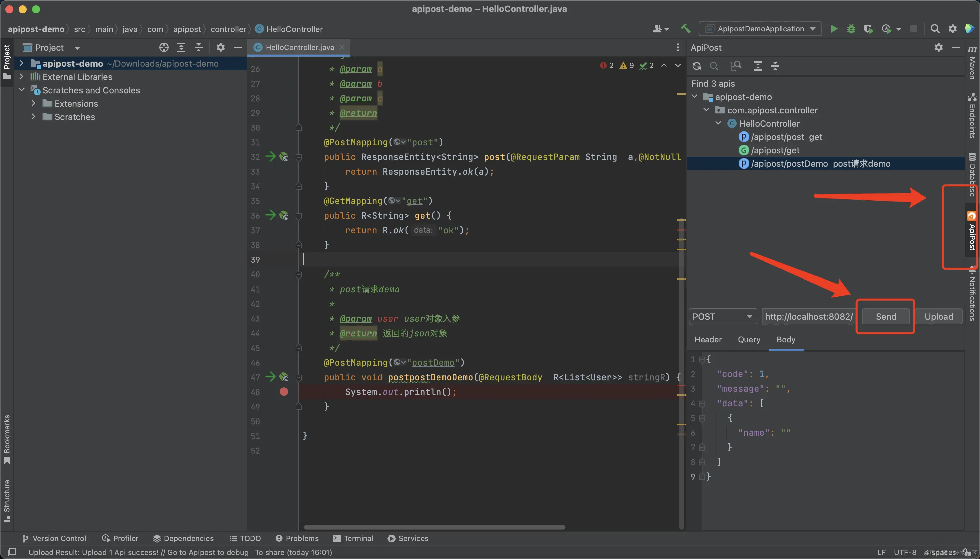Click the localhost URL input field
The height and width of the screenshot is (559, 980).
click(x=808, y=317)
